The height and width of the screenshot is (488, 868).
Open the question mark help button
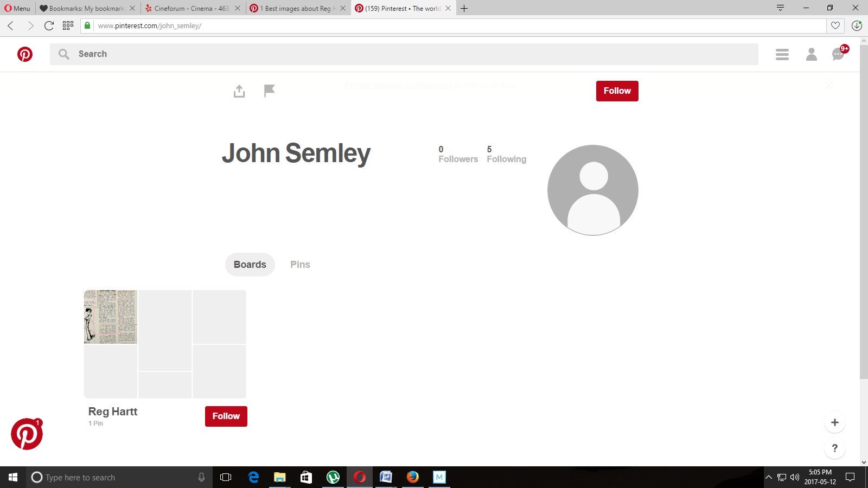(834, 448)
